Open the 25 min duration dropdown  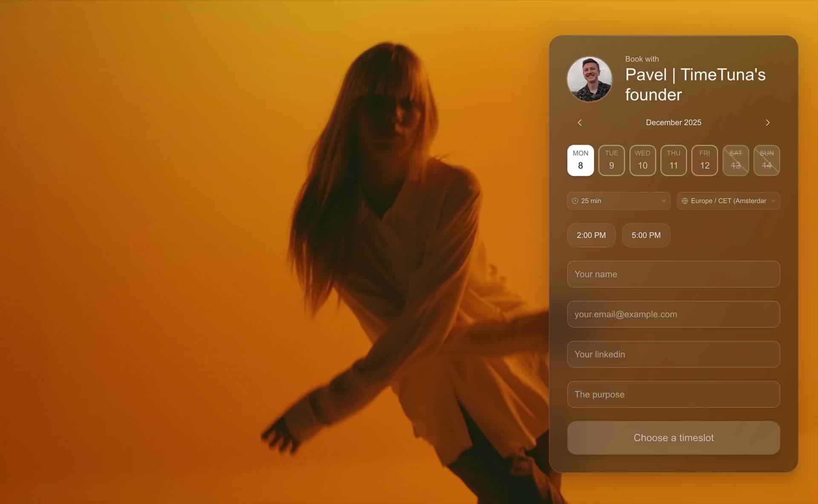tap(618, 200)
